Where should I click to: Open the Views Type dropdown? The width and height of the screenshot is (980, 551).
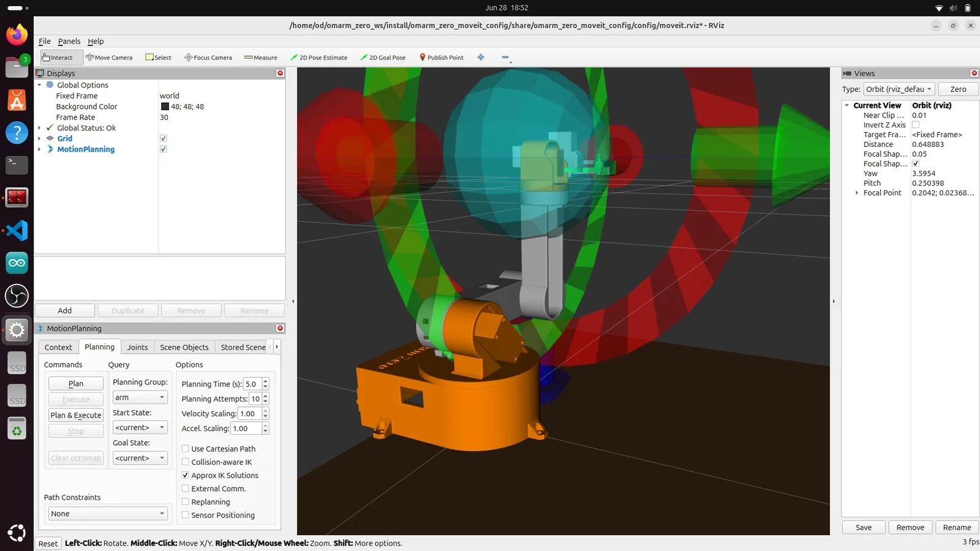[899, 89]
